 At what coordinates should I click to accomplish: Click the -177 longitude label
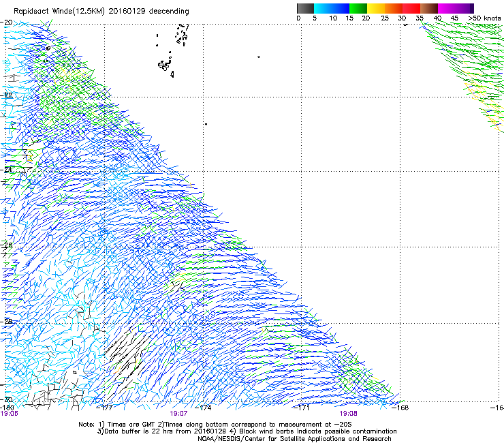click(104, 408)
